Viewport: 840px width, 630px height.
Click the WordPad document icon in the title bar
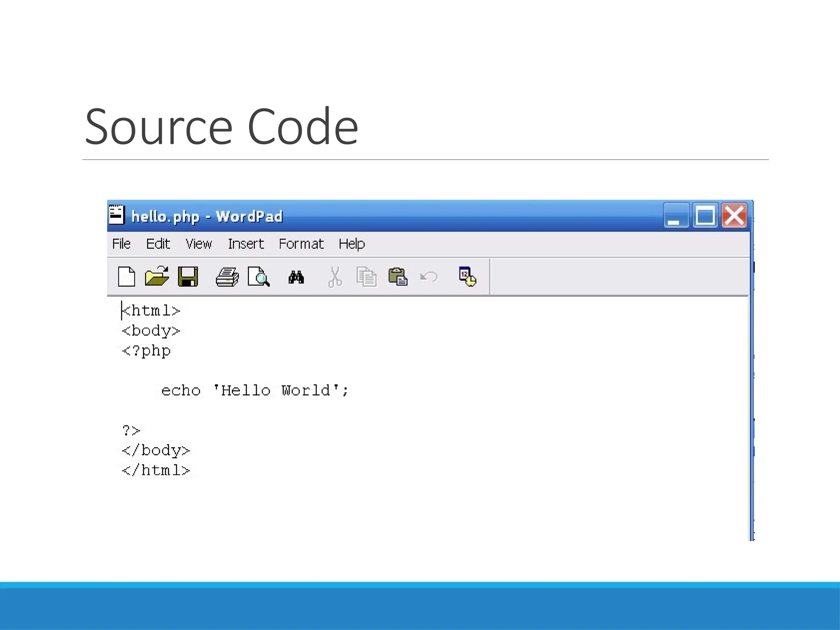pos(116,215)
